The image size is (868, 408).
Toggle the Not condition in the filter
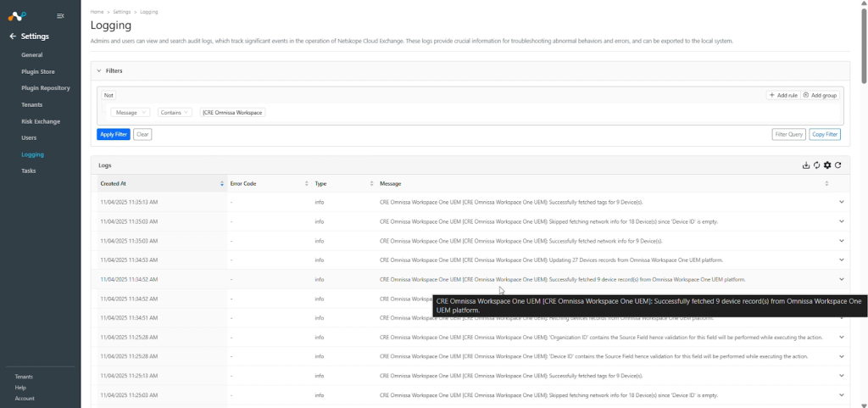click(x=108, y=95)
